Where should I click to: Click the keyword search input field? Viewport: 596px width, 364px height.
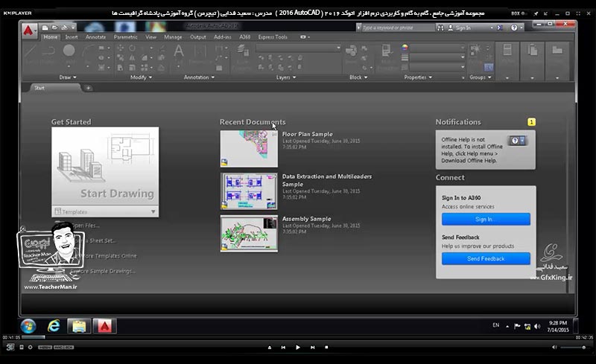coord(397,28)
